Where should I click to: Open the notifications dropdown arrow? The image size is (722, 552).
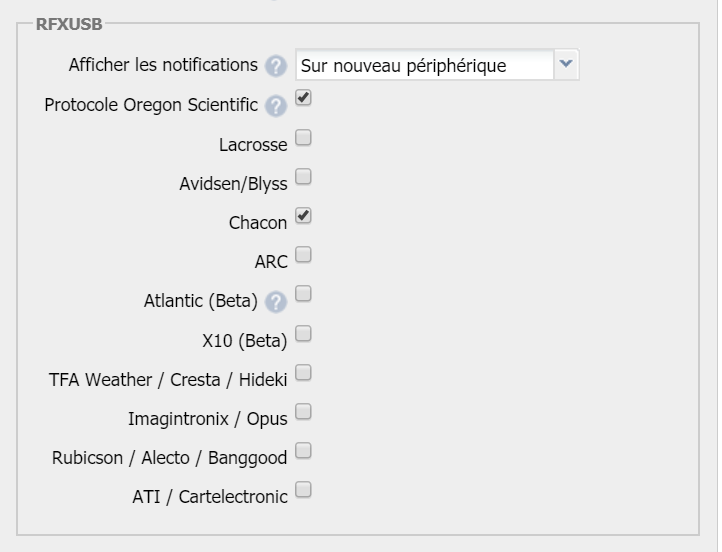click(566, 64)
